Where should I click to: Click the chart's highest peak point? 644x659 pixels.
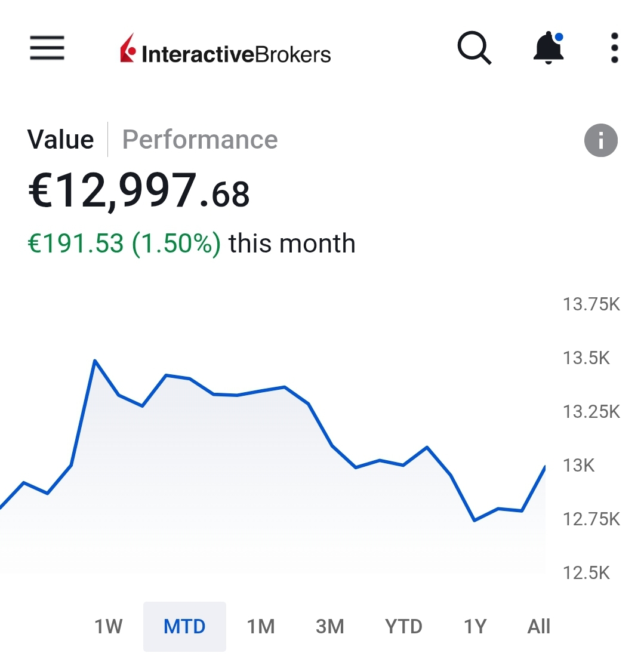(95, 361)
